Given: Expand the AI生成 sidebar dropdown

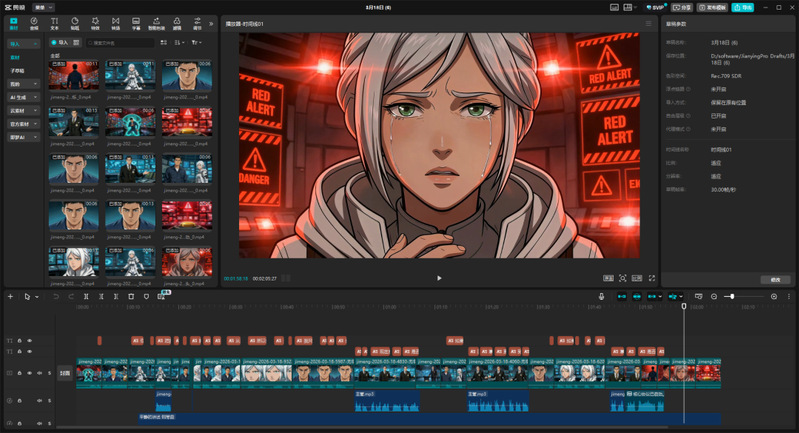Looking at the screenshot, I should [x=23, y=97].
